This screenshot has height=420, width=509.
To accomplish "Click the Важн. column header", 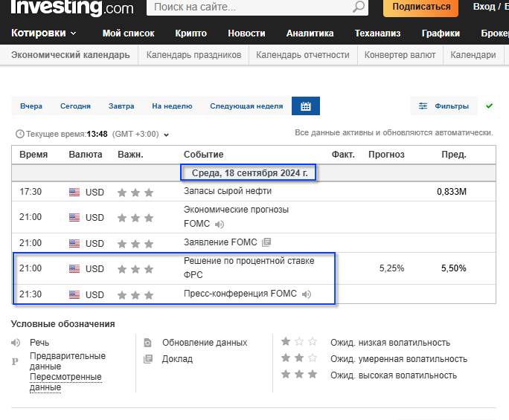I will (x=130, y=155).
